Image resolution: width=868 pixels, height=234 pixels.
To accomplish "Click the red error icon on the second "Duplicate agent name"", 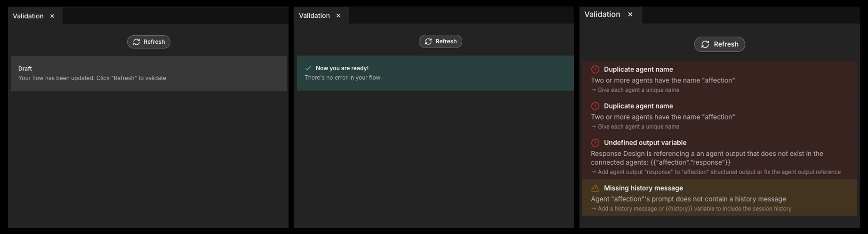I will pos(595,106).
